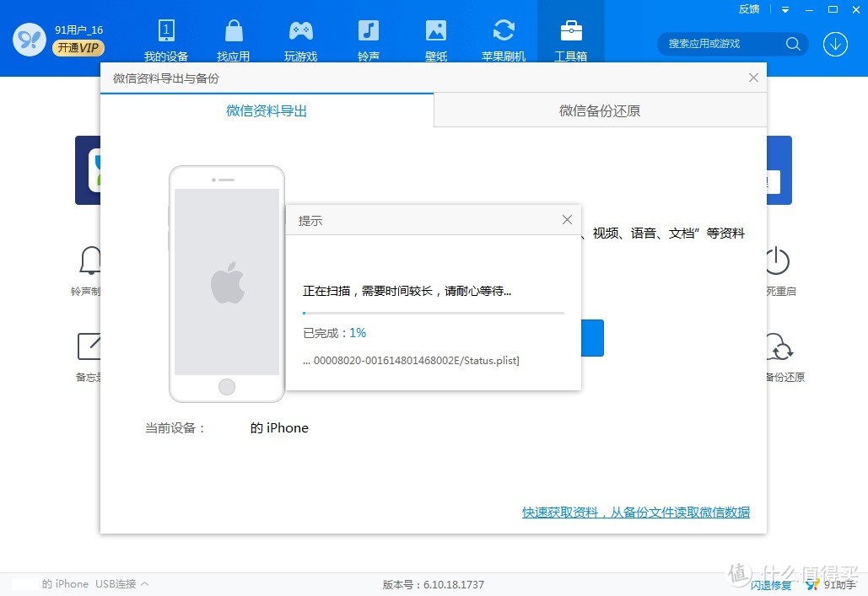Viewport: 868px width, 596px height.
Task: Open 工具箱 toolbox icon
Action: [571, 30]
